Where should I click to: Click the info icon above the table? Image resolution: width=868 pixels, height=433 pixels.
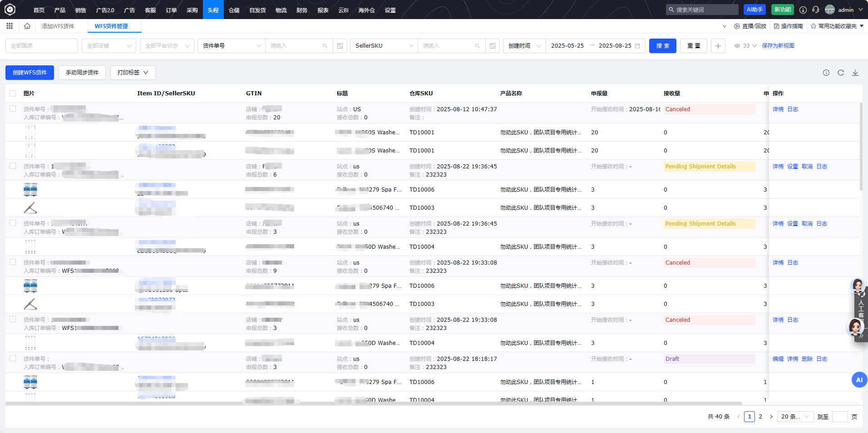[x=826, y=73]
